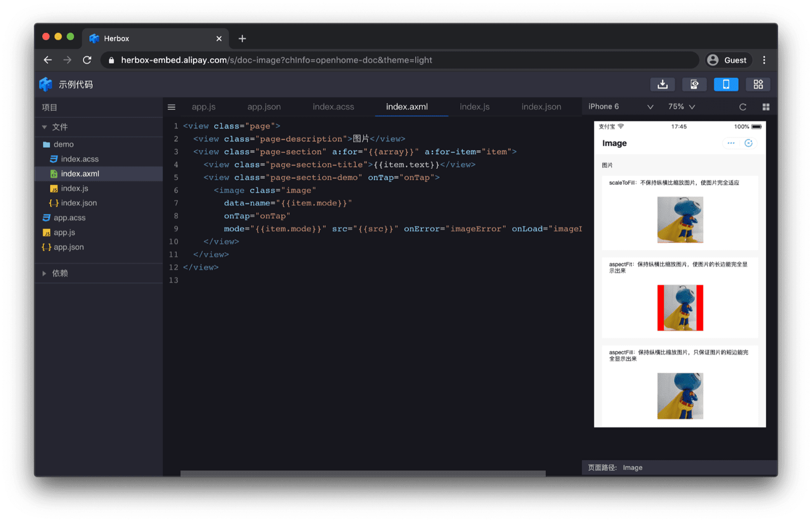Image resolution: width=812 pixels, height=522 pixels.
Task: Click the Herbox logo next to 示例代码
Action: point(46,84)
